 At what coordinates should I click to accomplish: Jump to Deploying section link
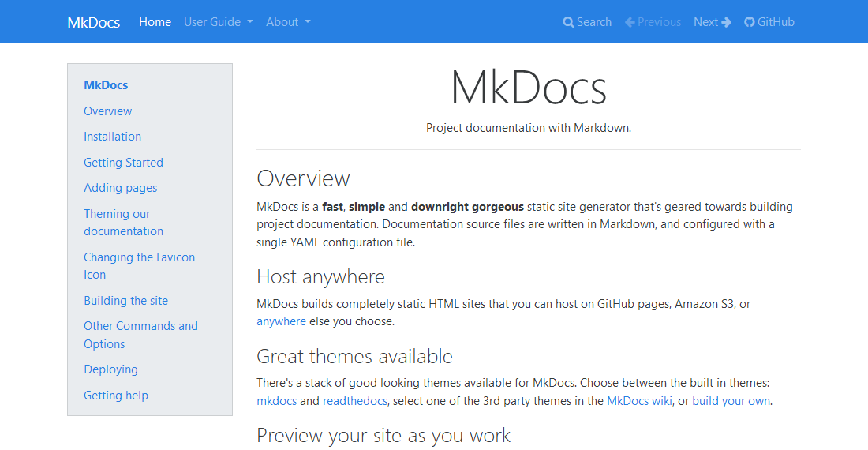coord(110,369)
